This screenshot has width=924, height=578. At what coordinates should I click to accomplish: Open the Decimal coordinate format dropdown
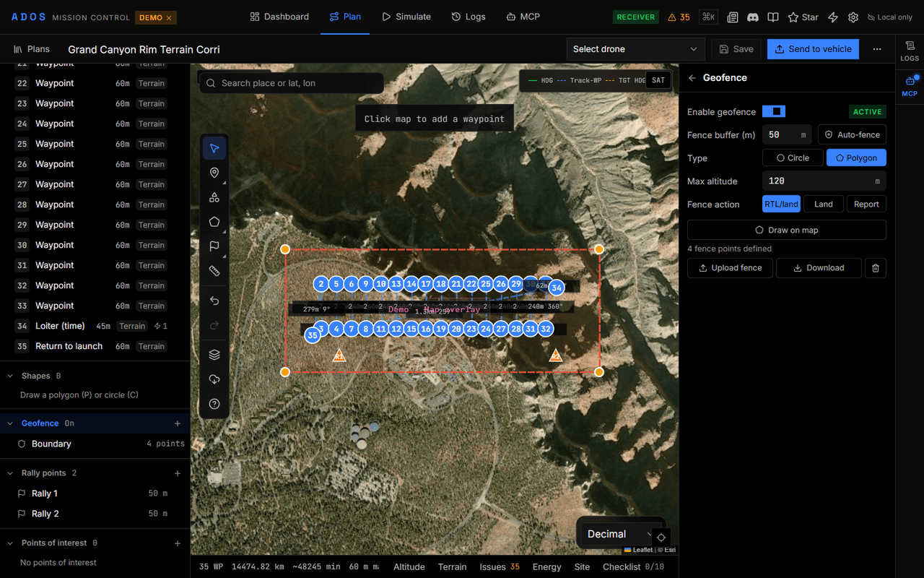click(620, 535)
